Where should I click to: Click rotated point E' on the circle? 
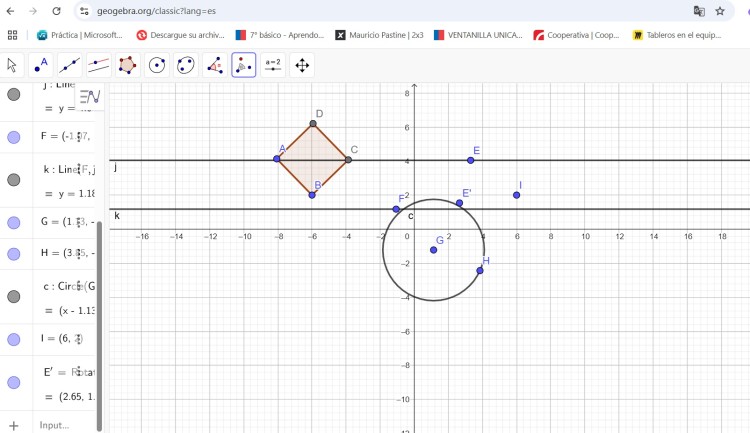[459, 203]
